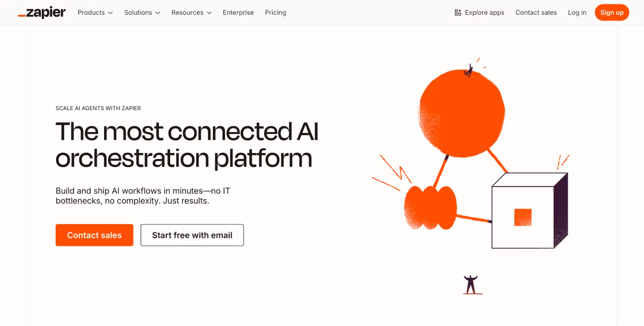This screenshot has height=326, width=644.
Task: Click the chevron next to Solutions
Action: click(x=158, y=13)
